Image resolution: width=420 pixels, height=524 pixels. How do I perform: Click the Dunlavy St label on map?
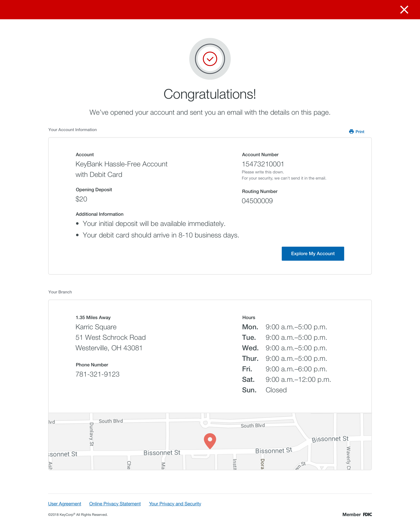point(92,434)
